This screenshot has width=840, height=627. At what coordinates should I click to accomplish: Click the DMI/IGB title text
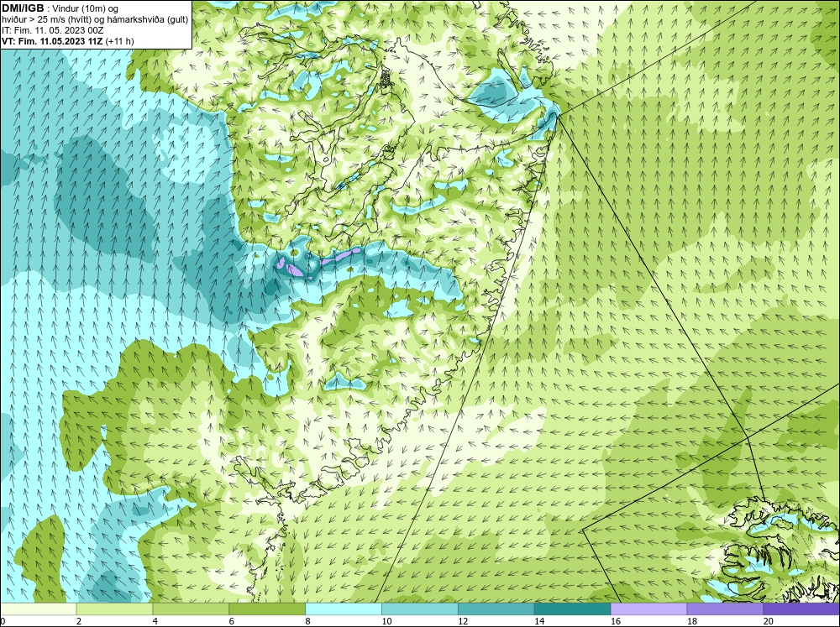(23, 8)
